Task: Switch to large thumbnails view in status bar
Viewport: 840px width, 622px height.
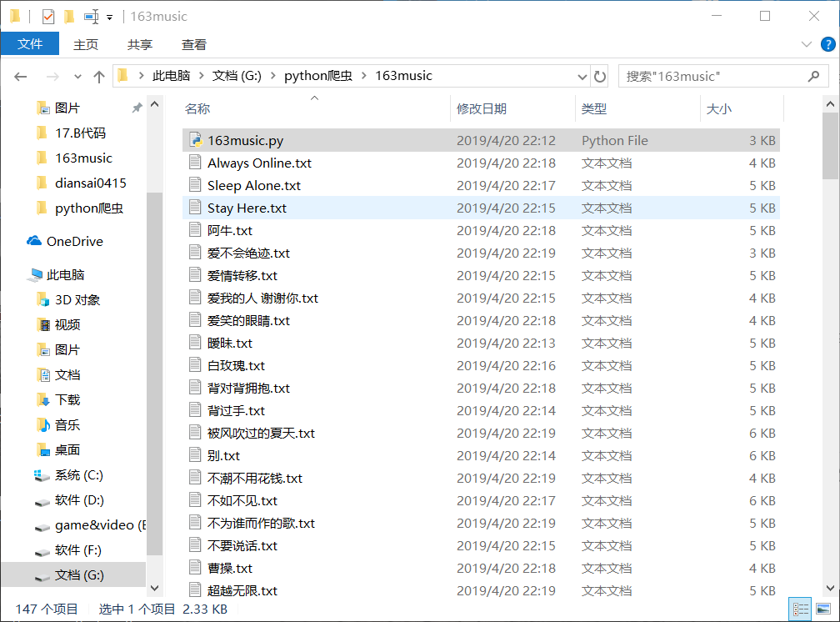Action: (822, 609)
